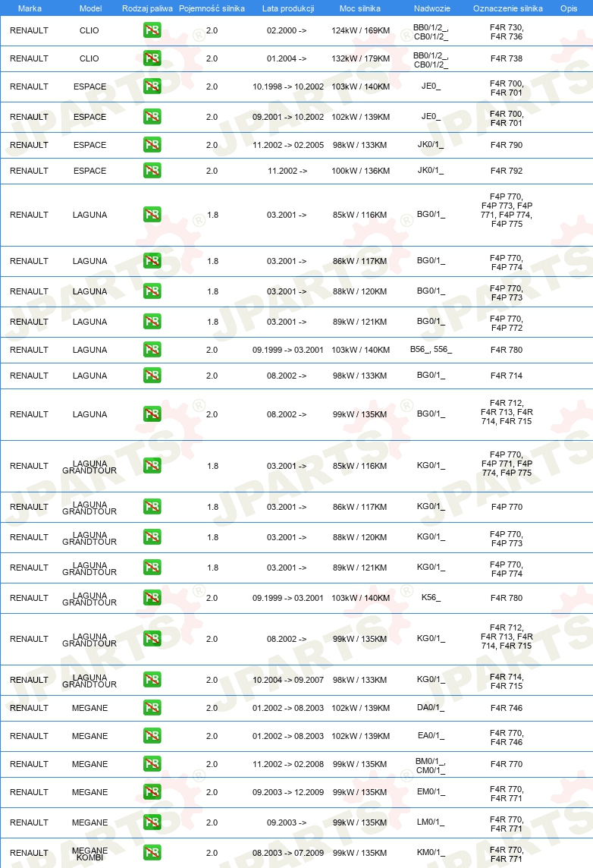Image resolution: width=593 pixels, height=868 pixels.
Task: Click the body code LM0/1_
Action: coord(431,822)
